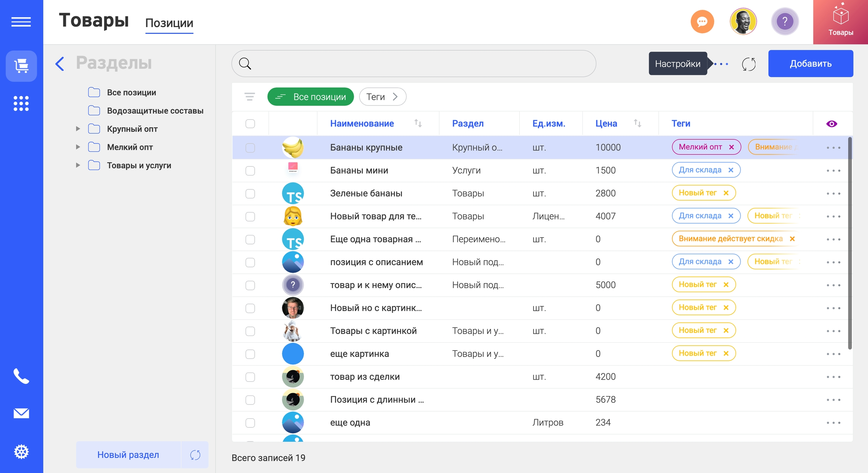Open the three-dots menu near Настройки

(721, 64)
